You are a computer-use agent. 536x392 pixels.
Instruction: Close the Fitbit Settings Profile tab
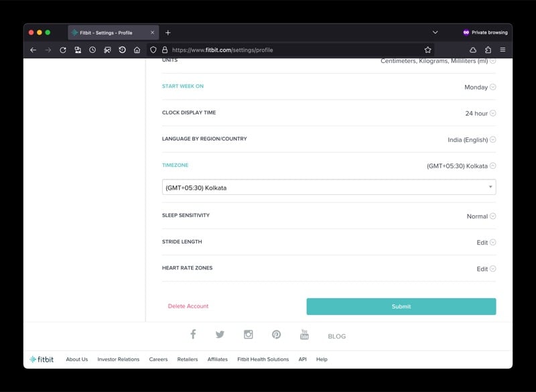coord(153,32)
